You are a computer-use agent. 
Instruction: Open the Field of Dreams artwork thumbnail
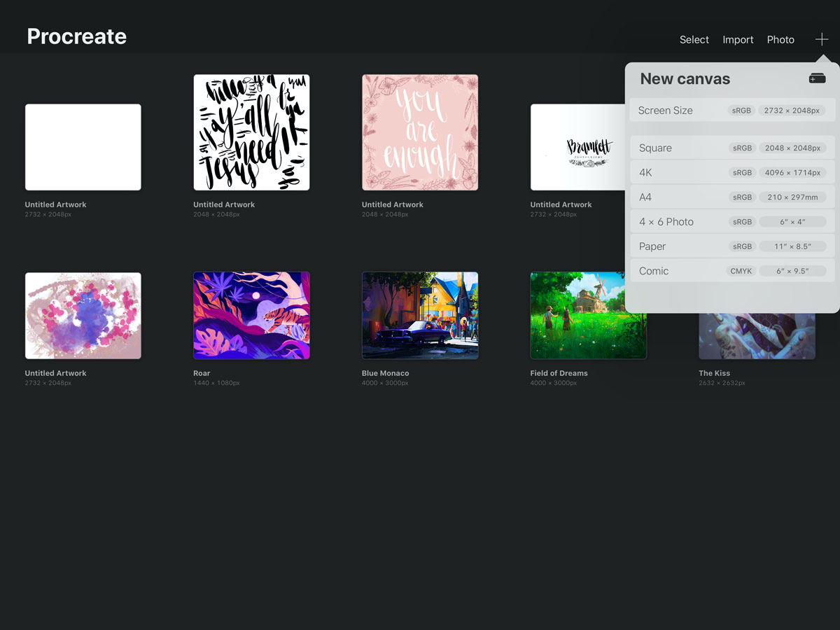[589, 316]
